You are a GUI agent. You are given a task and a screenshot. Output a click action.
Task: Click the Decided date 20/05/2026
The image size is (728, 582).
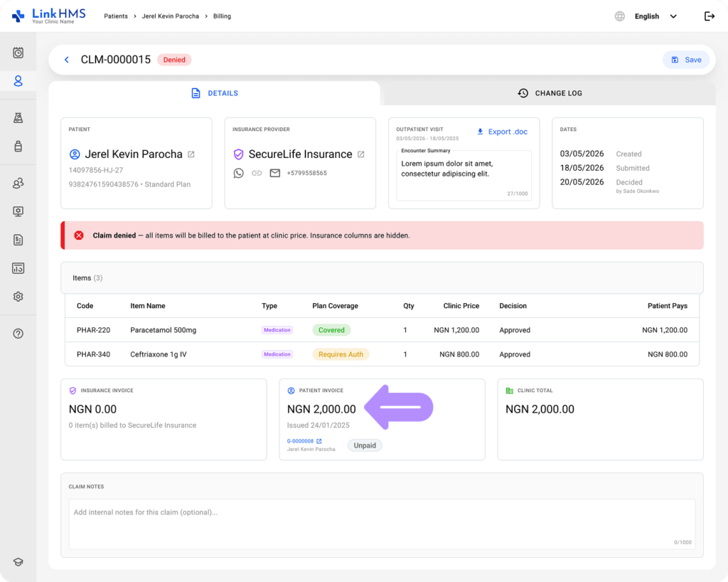click(x=582, y=182)
